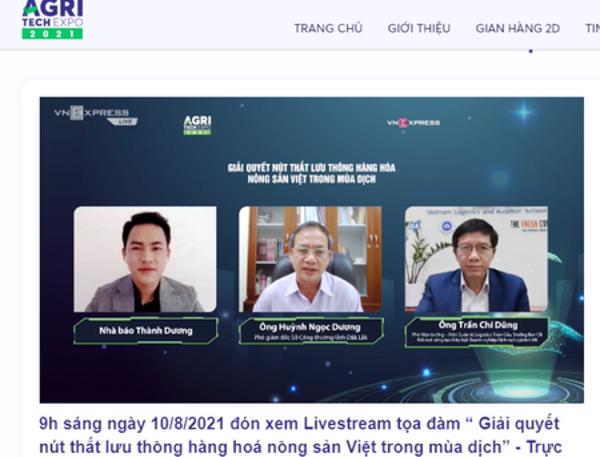Click the center VnExpress logo in banner
600x457 pixels.
click(413, 123)
